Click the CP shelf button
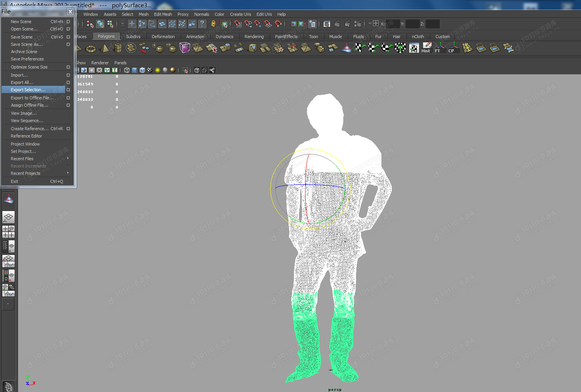This screenshot has width=581, height=392. click(x=453, y=48)
